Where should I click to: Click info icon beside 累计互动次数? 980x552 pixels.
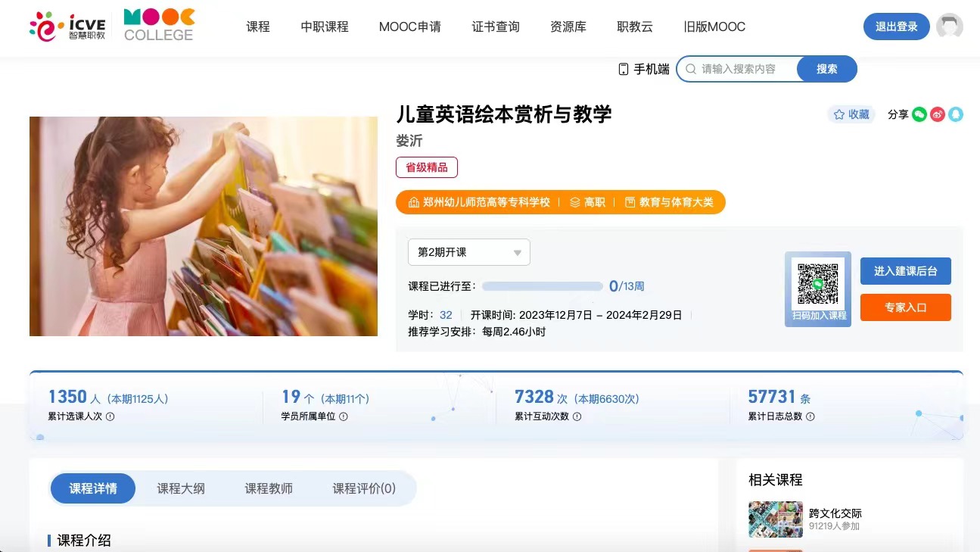tap(577, 416)
